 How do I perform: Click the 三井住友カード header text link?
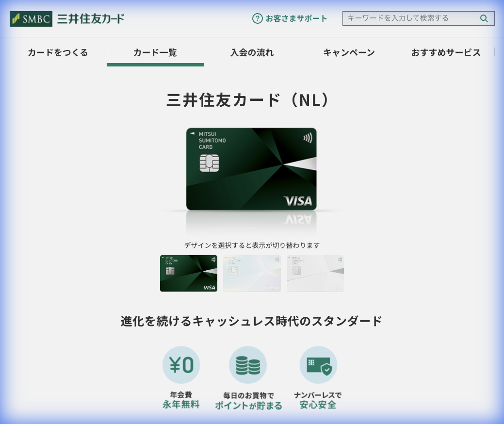[90, 18]
